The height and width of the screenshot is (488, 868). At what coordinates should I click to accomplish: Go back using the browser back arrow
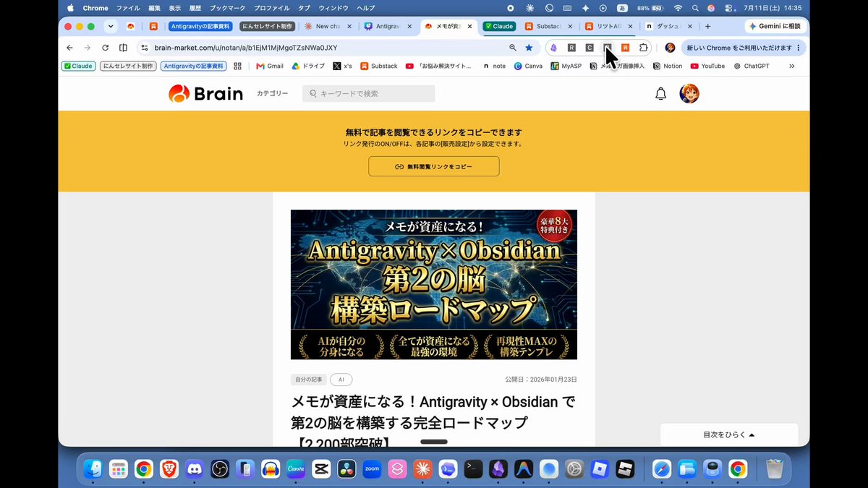(69, 48)
